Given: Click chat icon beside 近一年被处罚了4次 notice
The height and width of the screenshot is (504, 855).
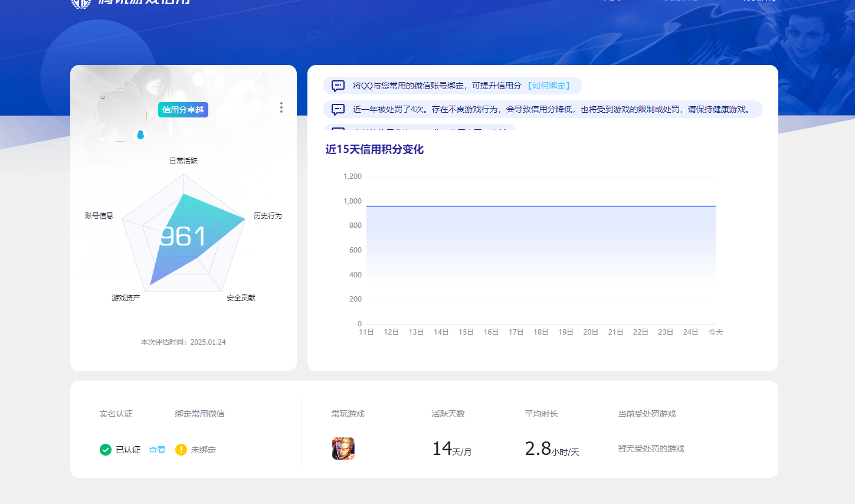Looking at the screenshot, I should coord(338,109).
